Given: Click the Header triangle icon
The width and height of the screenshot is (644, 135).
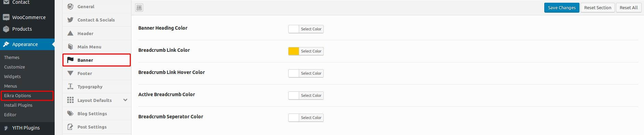Looking at the screenshot, I should (70, 33).
